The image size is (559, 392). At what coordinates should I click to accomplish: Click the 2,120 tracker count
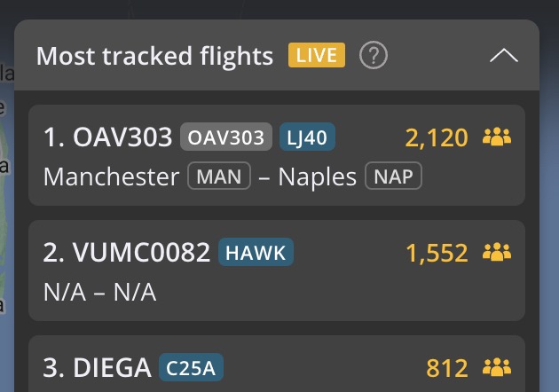coord(437,137)
